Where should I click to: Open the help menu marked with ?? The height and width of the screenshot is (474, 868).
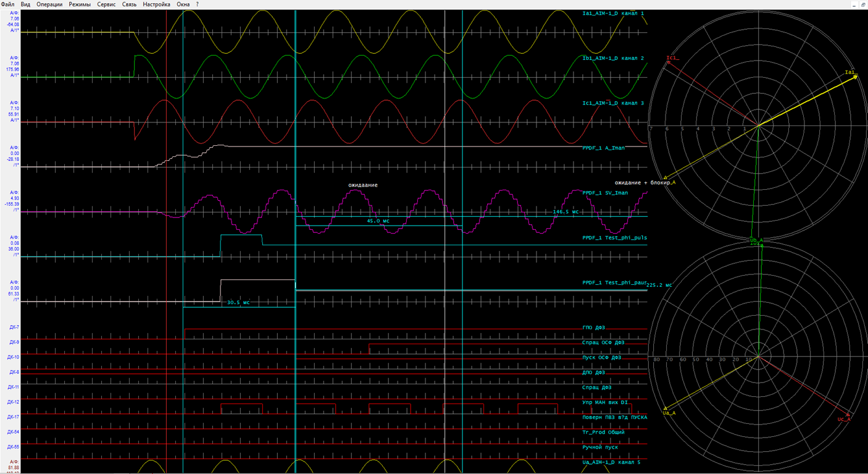[x=198, y=4]
